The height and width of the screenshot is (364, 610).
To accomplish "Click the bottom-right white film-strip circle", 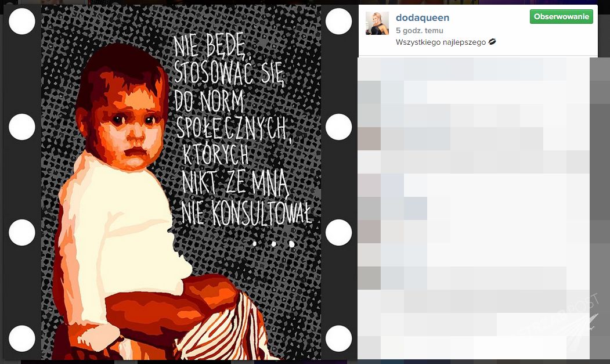I will coord(338,338).
